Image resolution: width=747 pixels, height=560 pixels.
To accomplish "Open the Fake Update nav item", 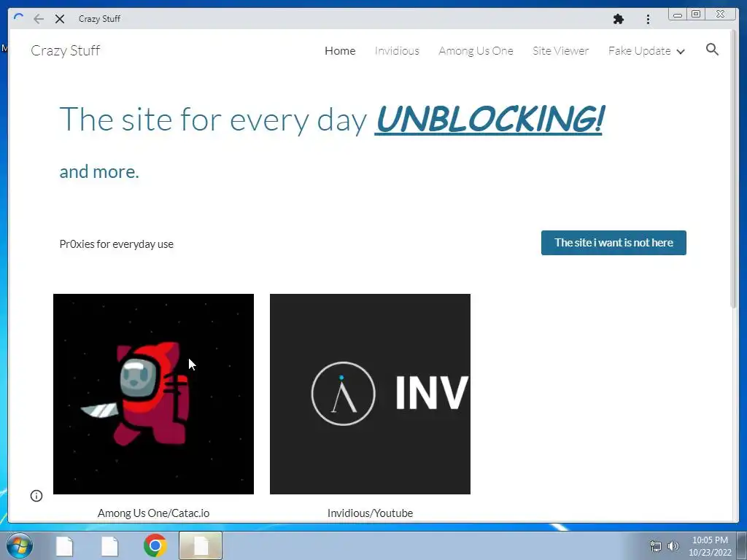I will coord(640,50).
